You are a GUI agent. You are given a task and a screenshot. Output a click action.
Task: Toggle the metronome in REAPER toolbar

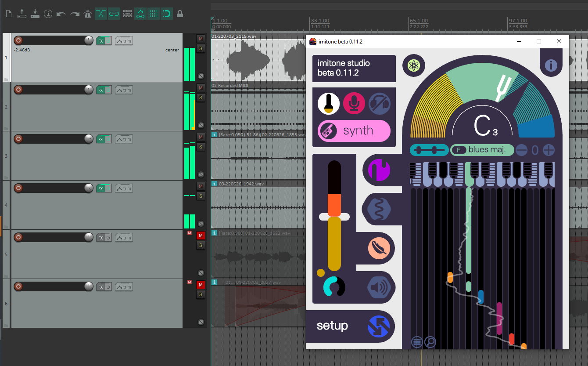click(x=88, y=14)
